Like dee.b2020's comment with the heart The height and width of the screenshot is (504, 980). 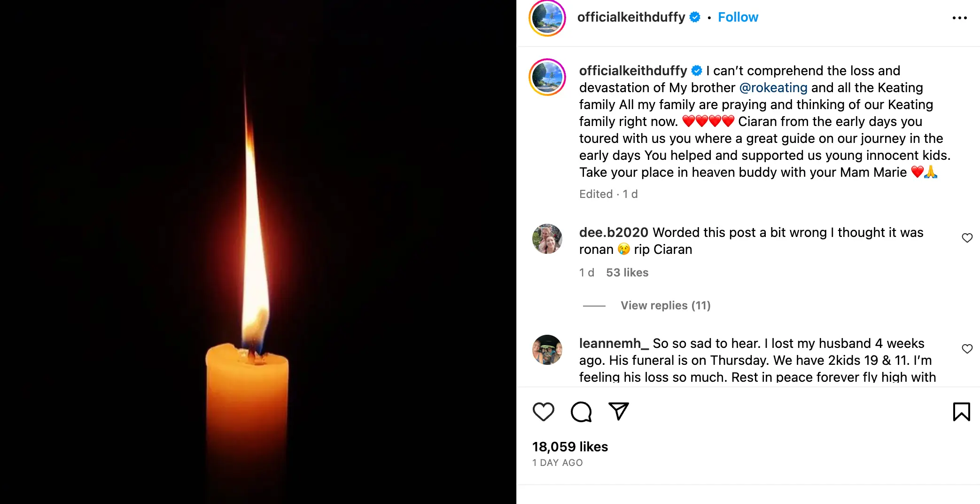967,238
